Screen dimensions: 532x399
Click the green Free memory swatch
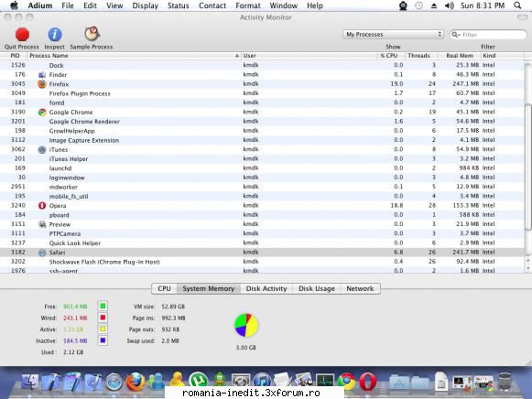[103, 307]
